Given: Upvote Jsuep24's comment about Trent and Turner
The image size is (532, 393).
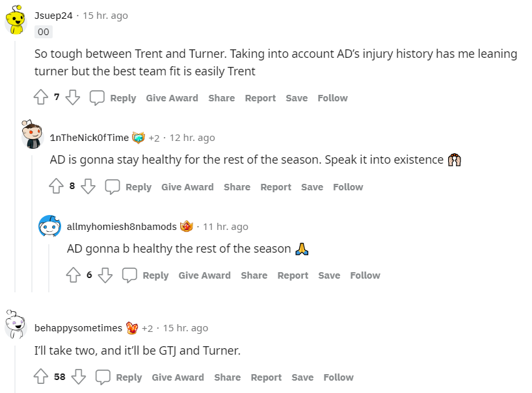Looking at the screenshot, I should coord(41,98).
